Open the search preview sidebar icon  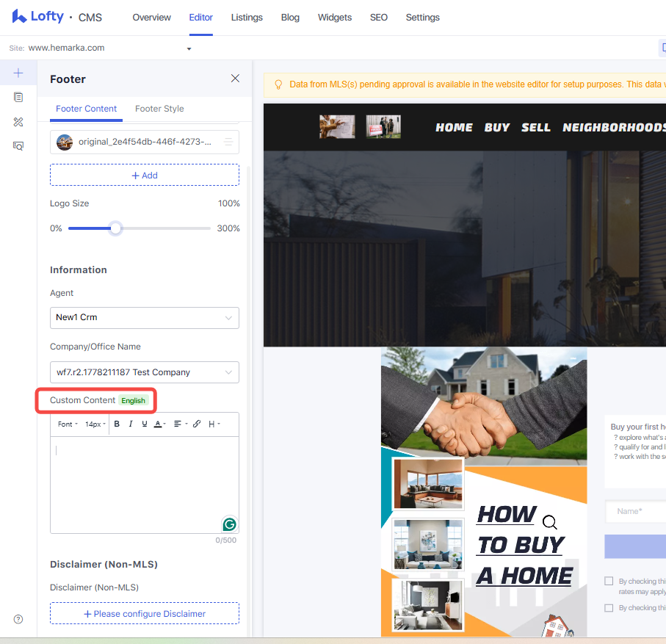pos(18,146)
